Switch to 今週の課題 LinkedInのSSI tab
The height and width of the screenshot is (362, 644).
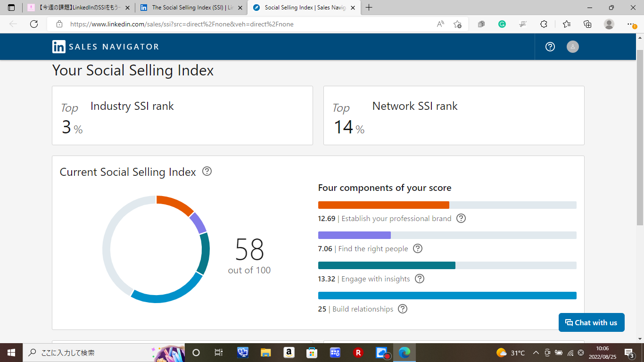79,8
